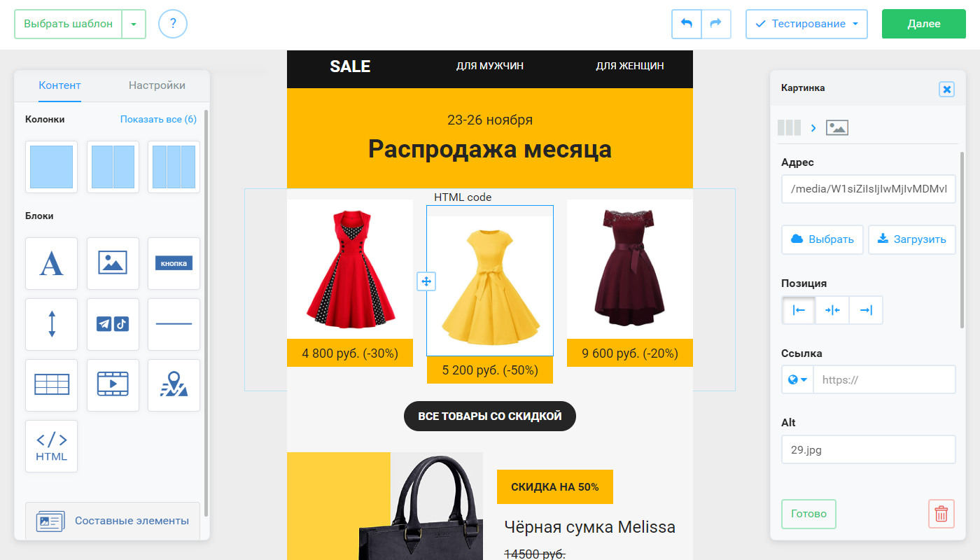Add a spacer block

pyautogui.click(x=51, y=324)
